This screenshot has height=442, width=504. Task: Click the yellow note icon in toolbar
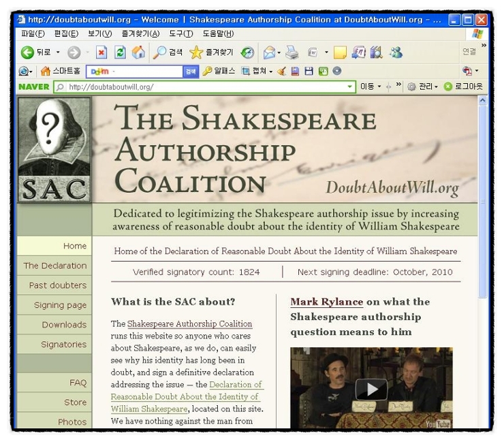click(340, 52)
